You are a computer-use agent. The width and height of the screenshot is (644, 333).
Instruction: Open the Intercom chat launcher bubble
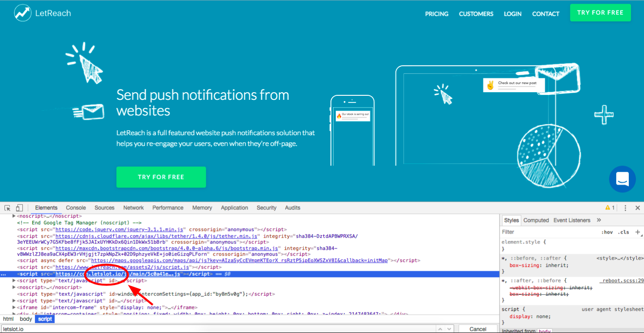point(623,179)
